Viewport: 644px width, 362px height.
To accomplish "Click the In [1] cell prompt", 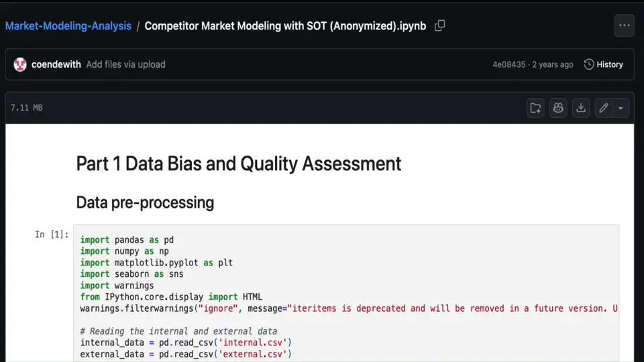I will click(52, 234).
